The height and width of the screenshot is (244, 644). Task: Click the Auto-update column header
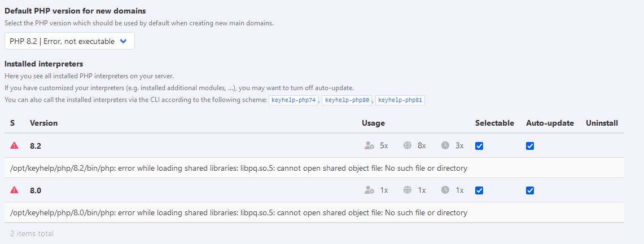[550, 123]
